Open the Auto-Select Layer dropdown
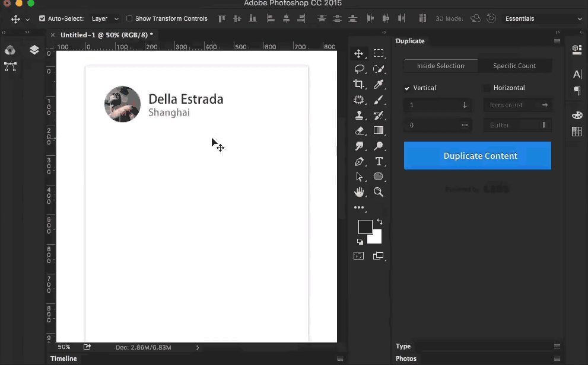Image resolution: width=588 pixels, height=365 pixels. pyautogui.click(x=105, y=18)
